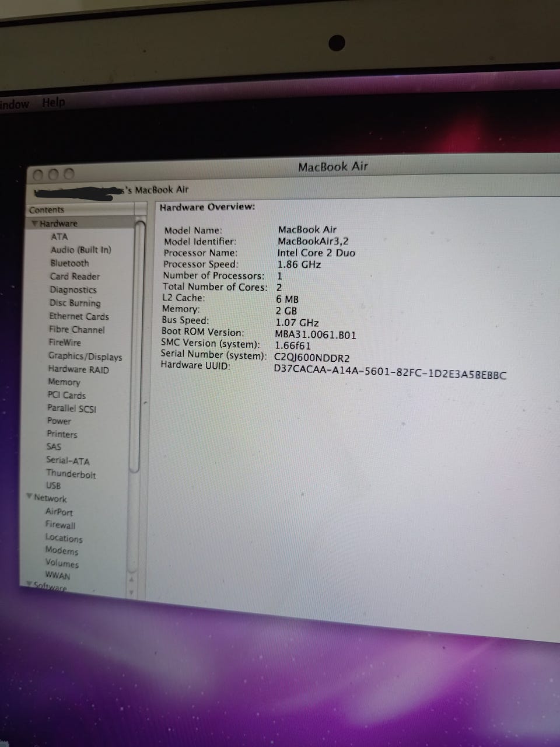Click the sidebar scroll down arrow

[x=132, y=592]
